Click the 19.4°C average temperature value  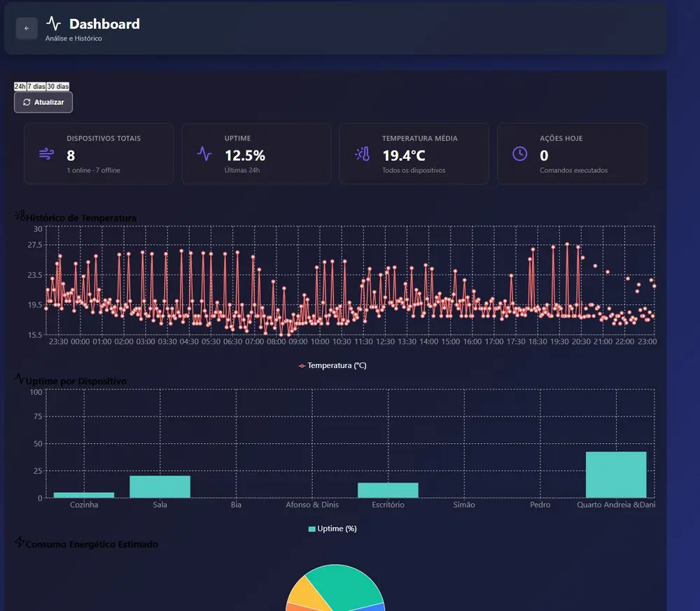(404, 156)
